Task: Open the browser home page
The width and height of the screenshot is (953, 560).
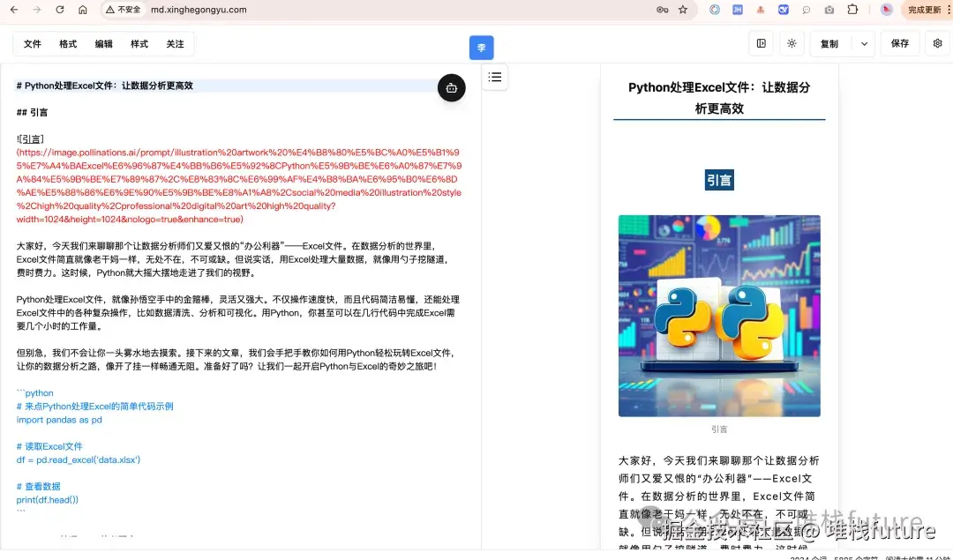Action: click(83, 10)
